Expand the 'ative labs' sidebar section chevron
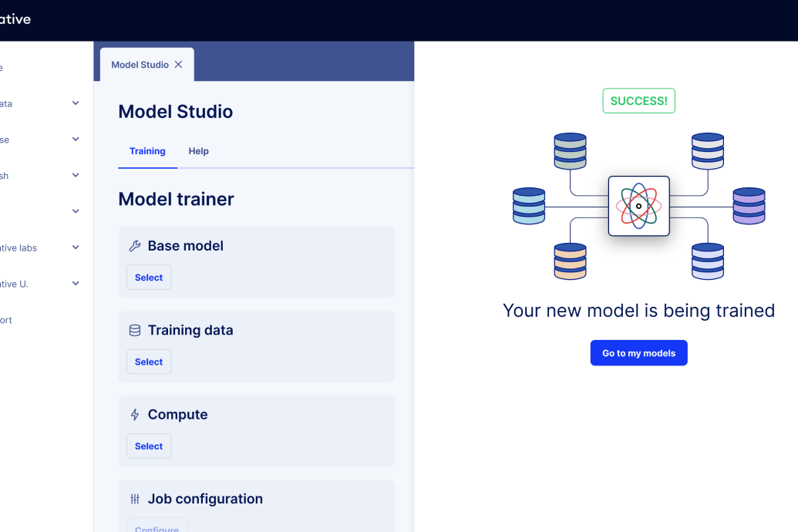The height and width of the screenshot is (532, 798). coord(76,247)
